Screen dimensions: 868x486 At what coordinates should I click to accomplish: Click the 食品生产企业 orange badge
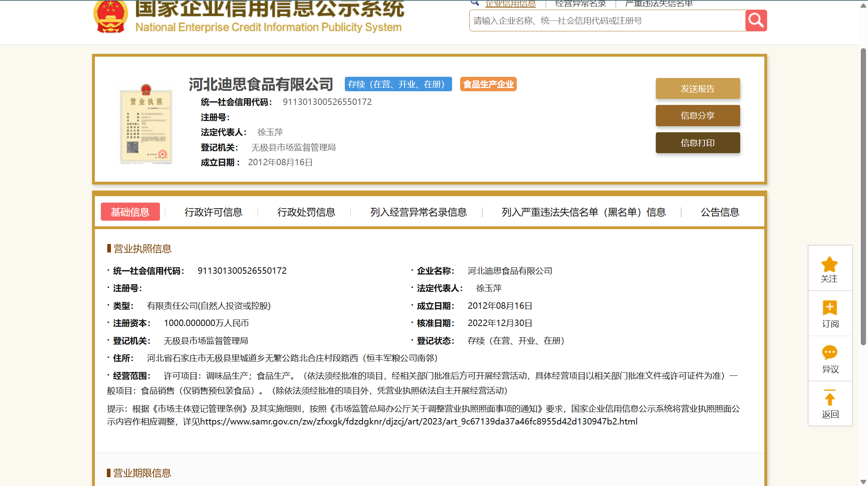[488, 84]
